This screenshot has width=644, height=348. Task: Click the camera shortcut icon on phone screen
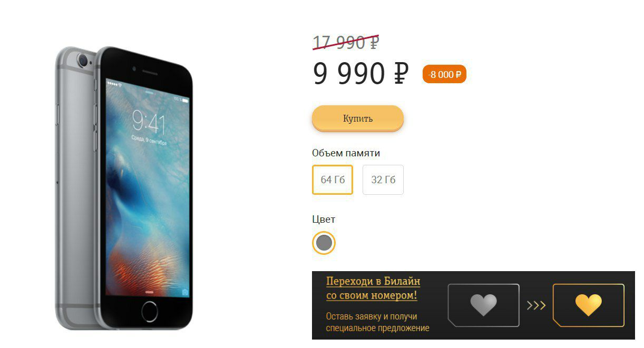(184, 291)
